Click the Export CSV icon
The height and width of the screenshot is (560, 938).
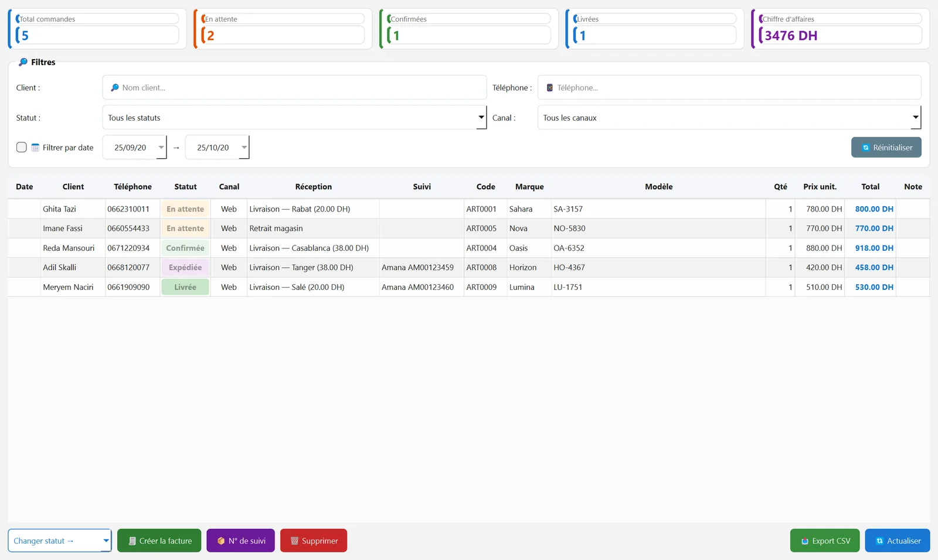pos(805,541)
